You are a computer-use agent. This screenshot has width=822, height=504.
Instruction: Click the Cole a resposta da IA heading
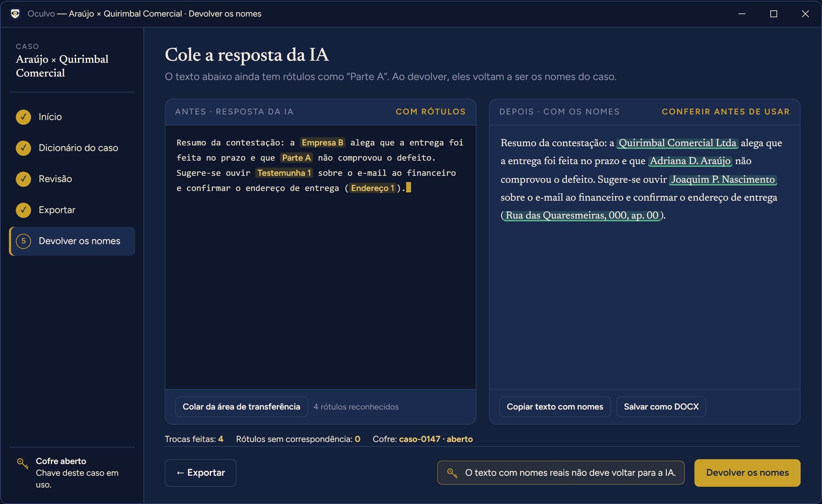click(x=247, y=54)
